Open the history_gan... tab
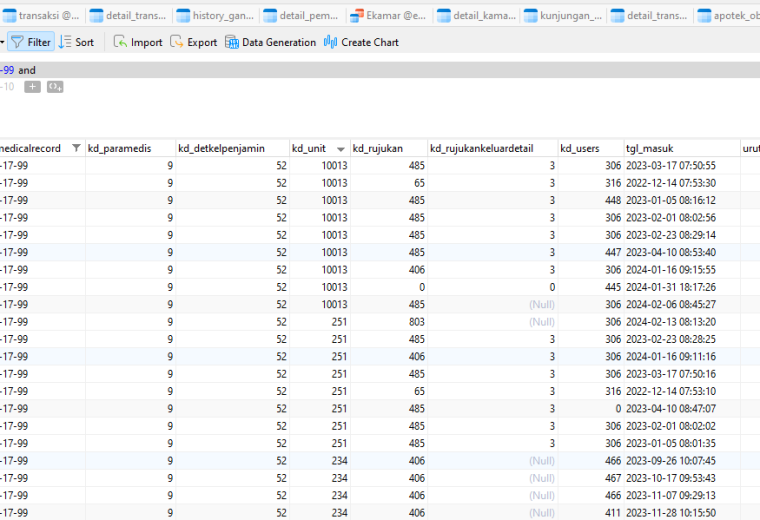The width and height of the screenshot is (760, 520). (x=215, y=16)
